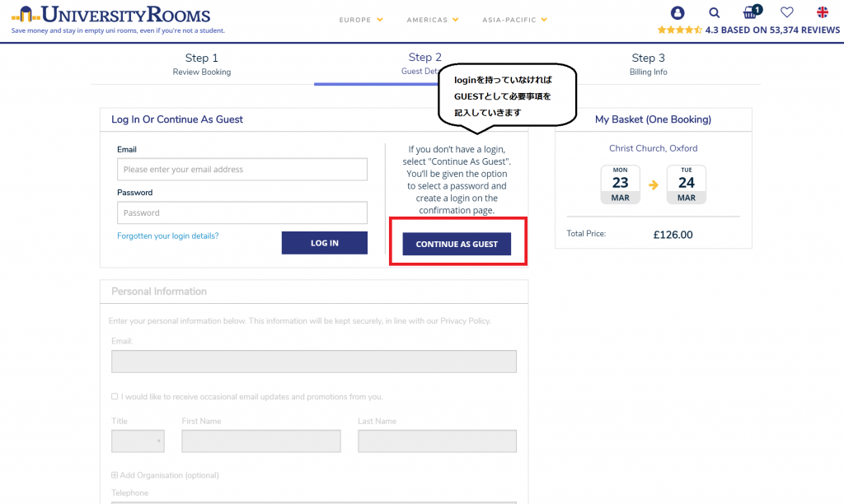Screen dimensions: 844x504
Task: Expand the Asia-Pacific menu
Action: coord(515,20)
